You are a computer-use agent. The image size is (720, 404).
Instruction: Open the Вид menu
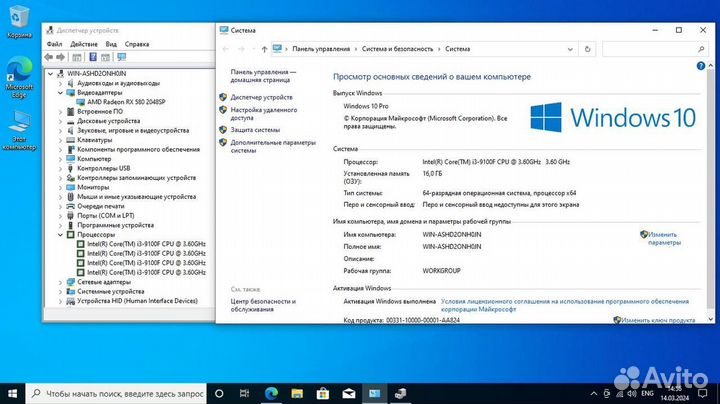pos(111,44)
